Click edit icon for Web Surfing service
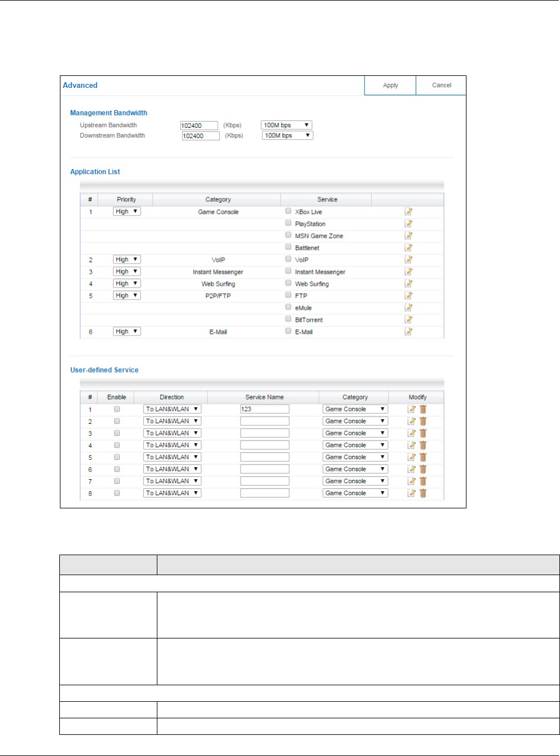Viewport: 560px width, 756px height. coord(409,284)
